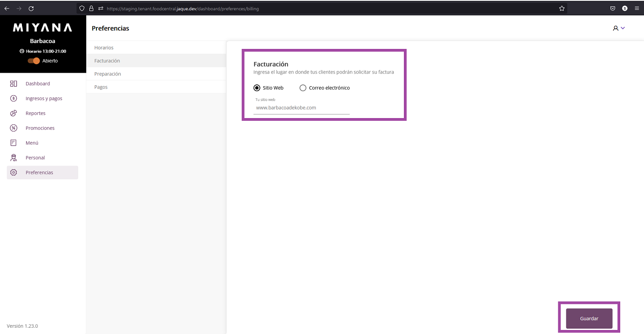This screenshot has width=644, height=334.
Task: Click the shield tracking protection icon
Action: (x=82, y=9)
